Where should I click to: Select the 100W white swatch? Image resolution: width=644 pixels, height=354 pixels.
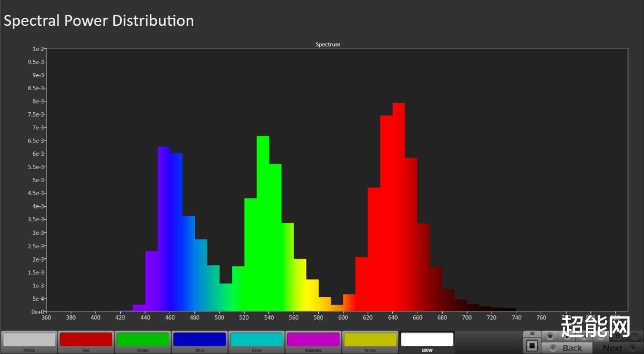[427, 342]
